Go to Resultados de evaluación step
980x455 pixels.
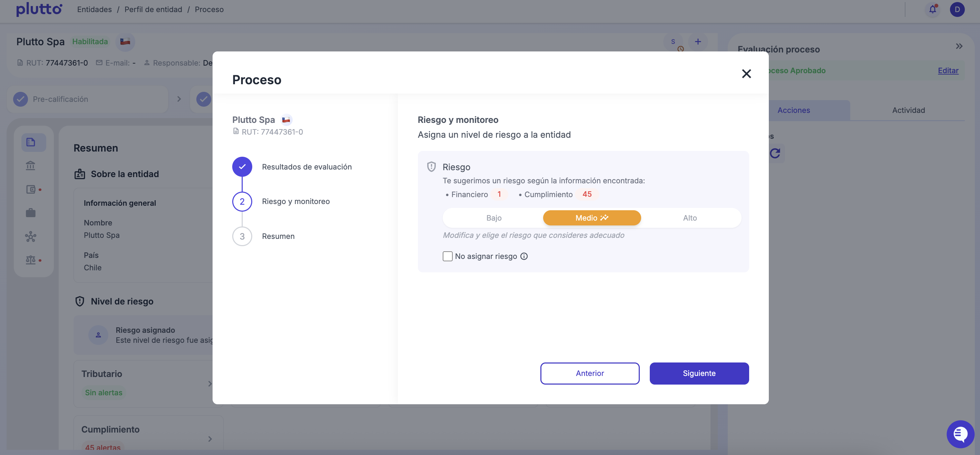tap(306, 167)
